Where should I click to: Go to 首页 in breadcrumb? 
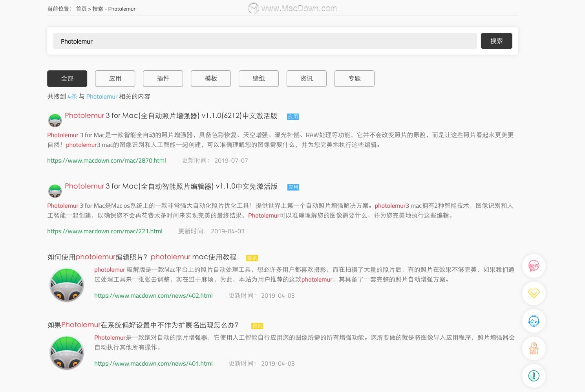click(81, 9)
